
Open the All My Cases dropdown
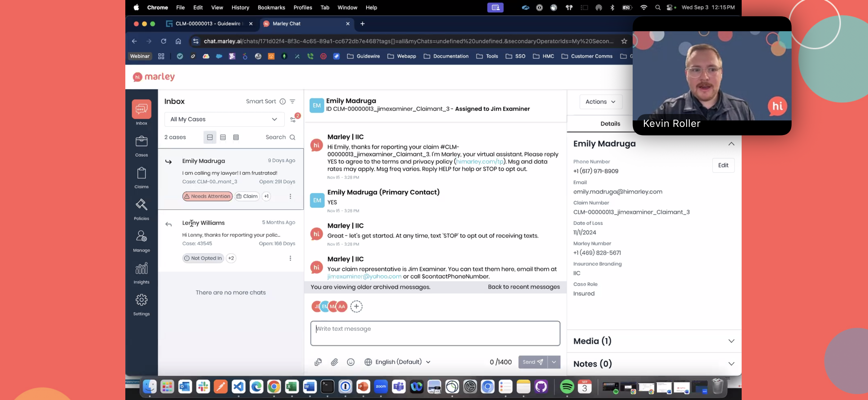tap(224, 119)
